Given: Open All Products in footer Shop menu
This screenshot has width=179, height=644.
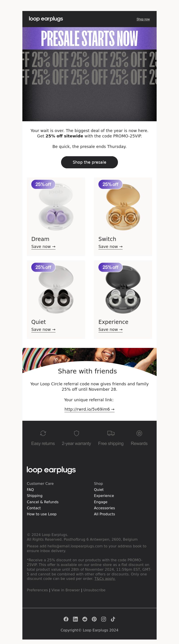Looking at the screenshot, I should click(104, 514).
